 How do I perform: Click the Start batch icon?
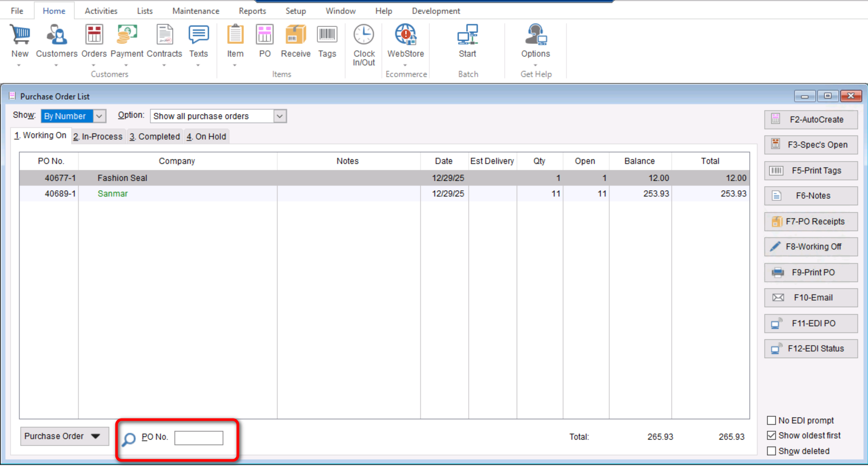467,36
